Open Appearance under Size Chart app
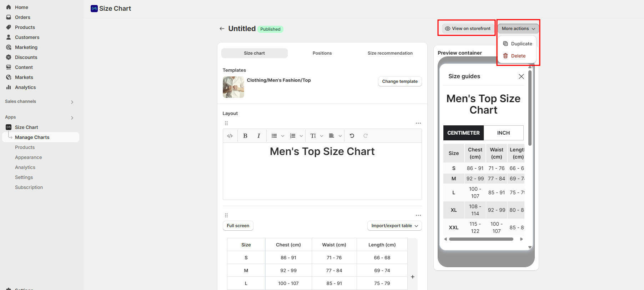The height and width of the screenshot is (290, 644). tap(29, 157)
